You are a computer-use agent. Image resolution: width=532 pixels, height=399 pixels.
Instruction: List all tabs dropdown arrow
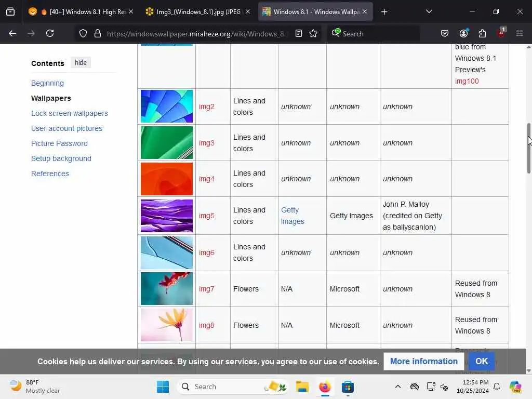(x=429, y=11)
